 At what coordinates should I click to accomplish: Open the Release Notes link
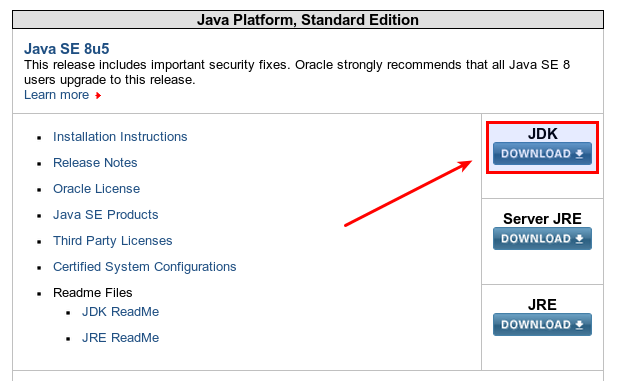[x=95, y=163]
